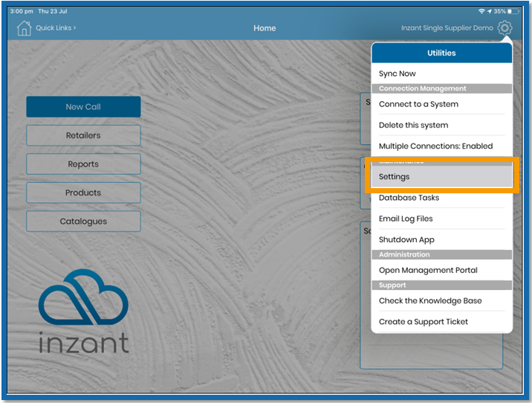Tap the 3:00 pm clock
This screenshot has width=532, height=403.
coord(22,11)
